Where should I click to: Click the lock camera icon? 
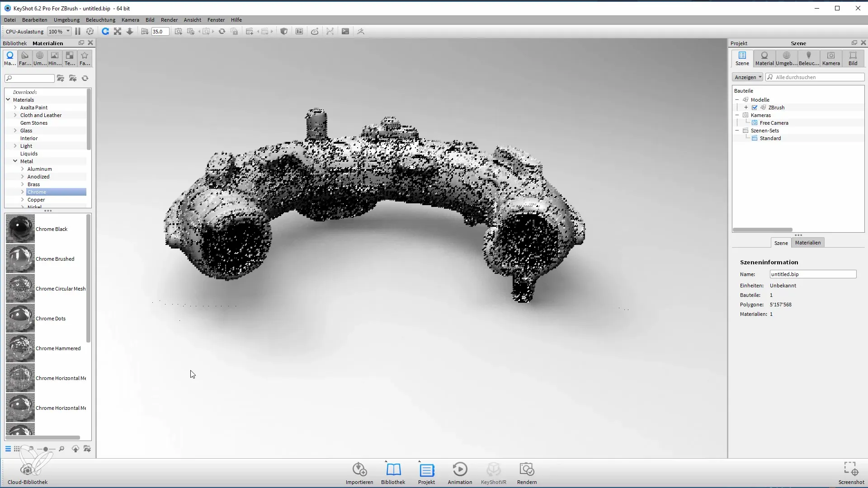point(234,31)
